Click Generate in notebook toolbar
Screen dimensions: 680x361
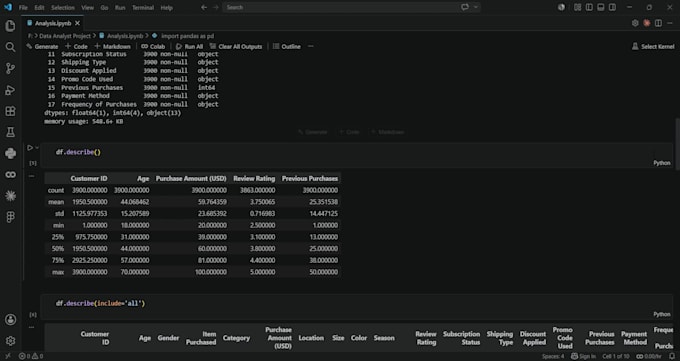pyautogui.click(x=42, y=46)
